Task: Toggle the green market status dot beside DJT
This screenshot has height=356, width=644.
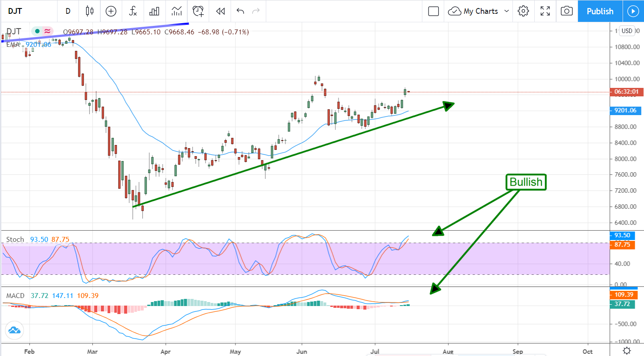Action: [37, 31]
